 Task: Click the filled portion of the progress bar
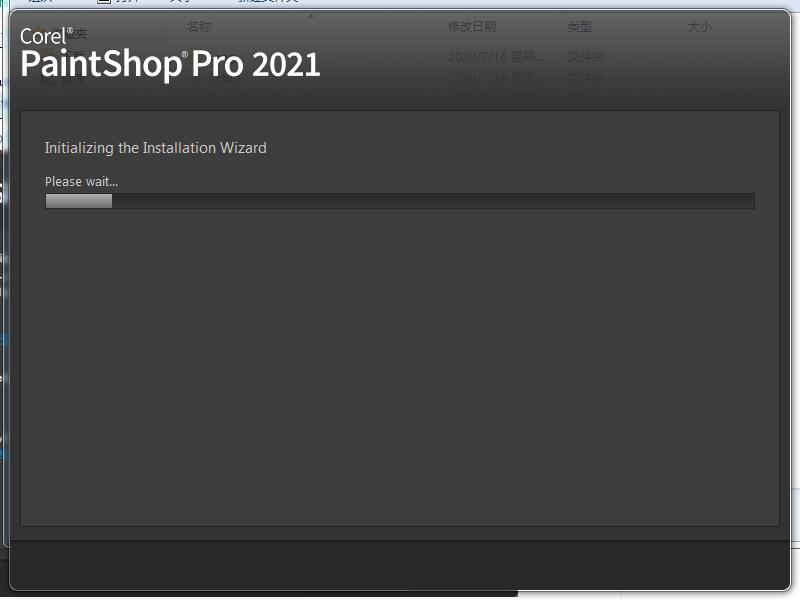tap(79, 201)
